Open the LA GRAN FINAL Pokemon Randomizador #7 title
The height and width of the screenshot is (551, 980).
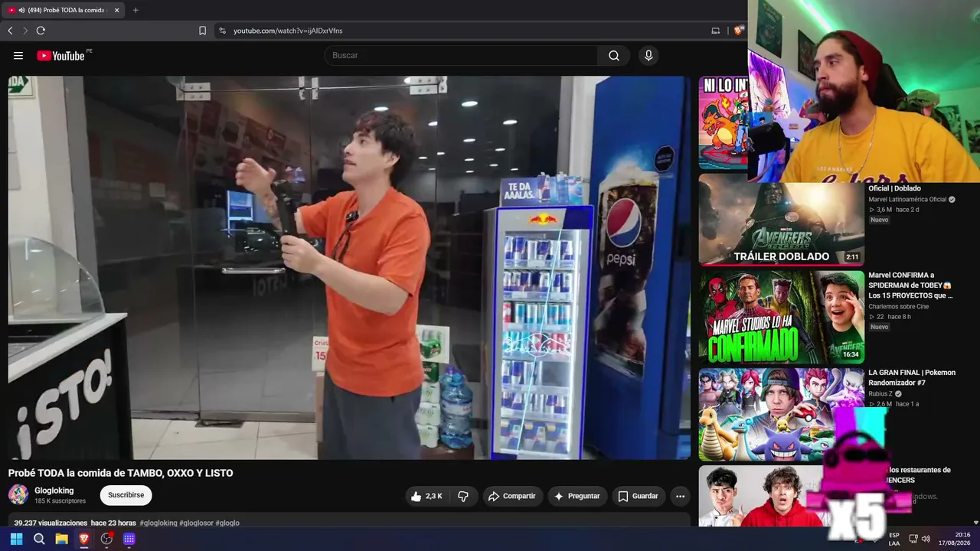point(912,377)
